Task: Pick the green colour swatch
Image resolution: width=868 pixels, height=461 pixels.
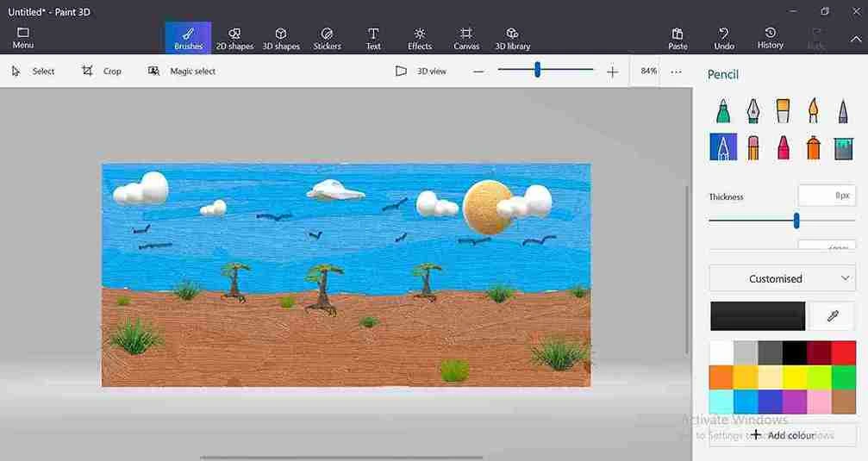Action: point(844,377)
